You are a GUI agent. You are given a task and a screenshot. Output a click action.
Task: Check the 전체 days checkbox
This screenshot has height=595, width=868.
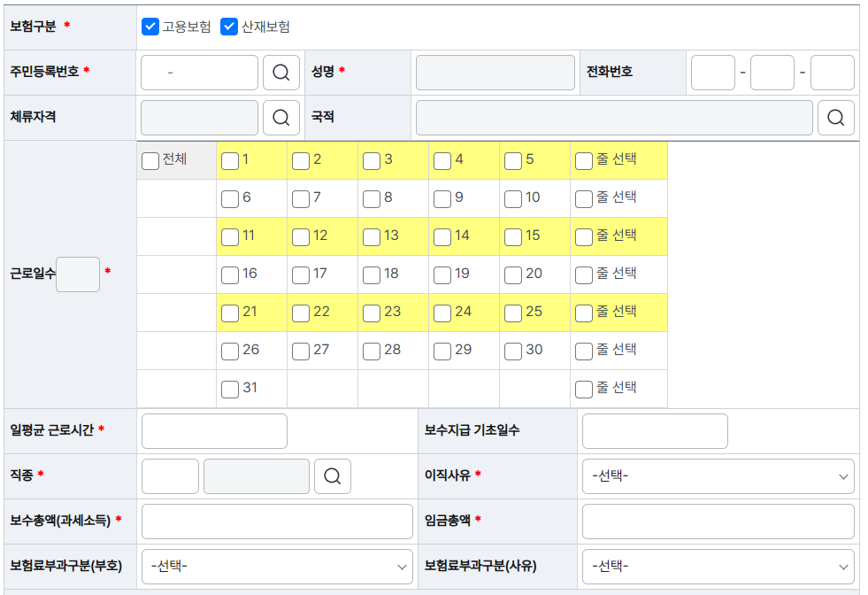(150, 160)
